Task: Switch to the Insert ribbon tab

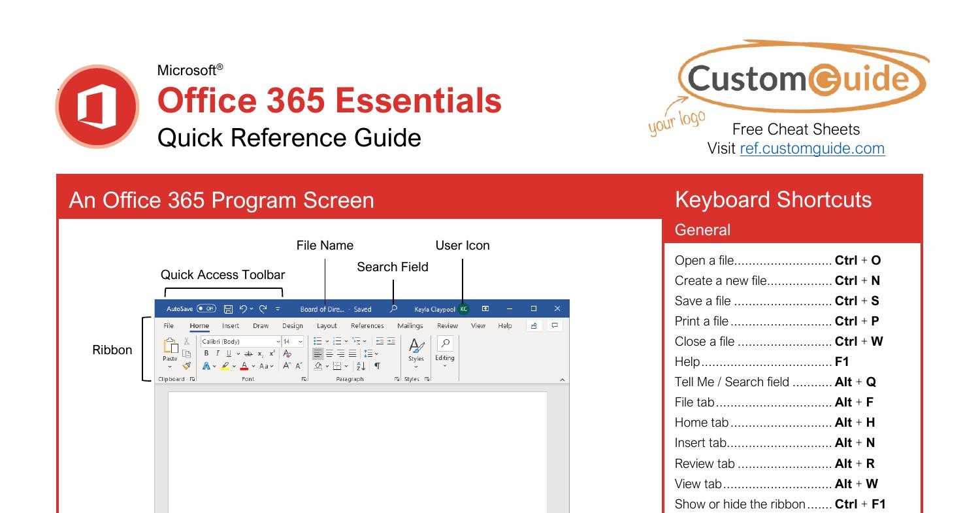Action: [231, 325]
